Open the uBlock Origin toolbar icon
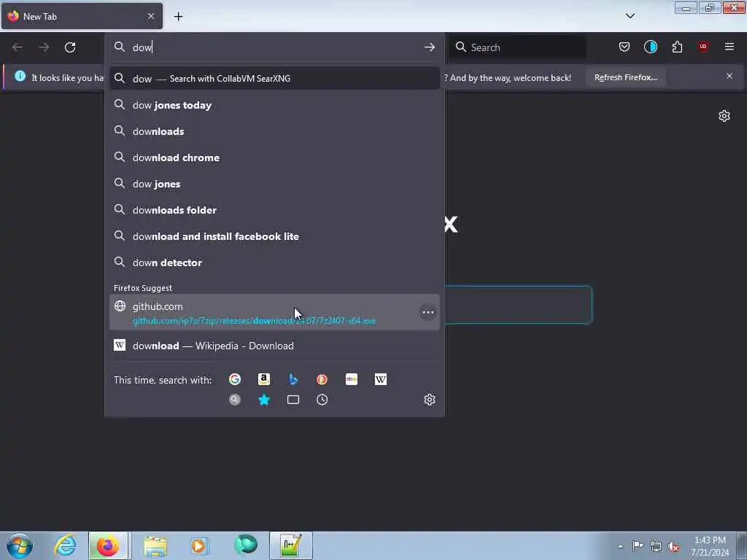The width and height of the screenshot is (747, 560). [703, 47]
